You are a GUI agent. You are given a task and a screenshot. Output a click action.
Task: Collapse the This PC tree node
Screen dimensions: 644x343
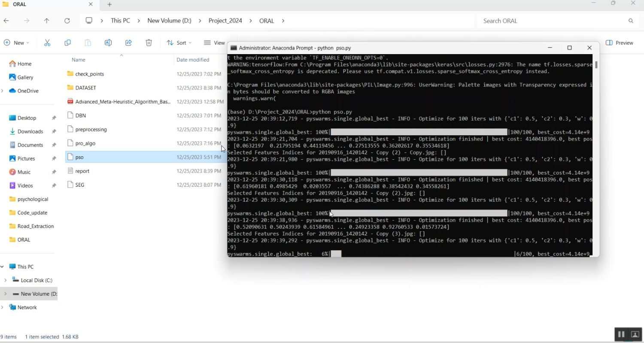[x=3, y=267]
